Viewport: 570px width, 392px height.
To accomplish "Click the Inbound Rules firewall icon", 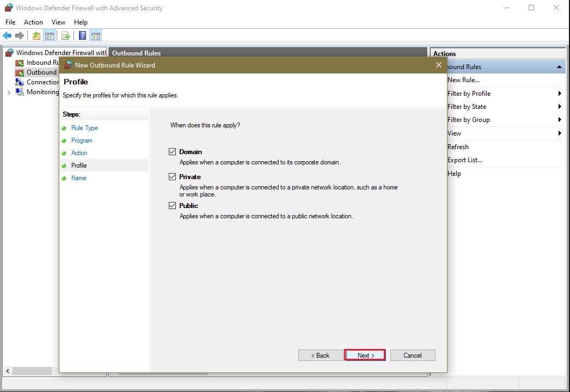I will 20,63.
